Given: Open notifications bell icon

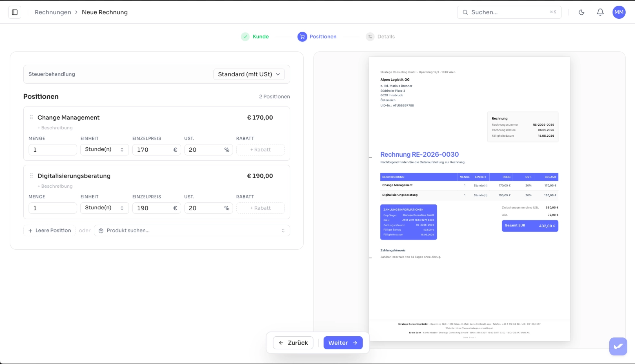Looking at the screenshot, I should 600,12.
